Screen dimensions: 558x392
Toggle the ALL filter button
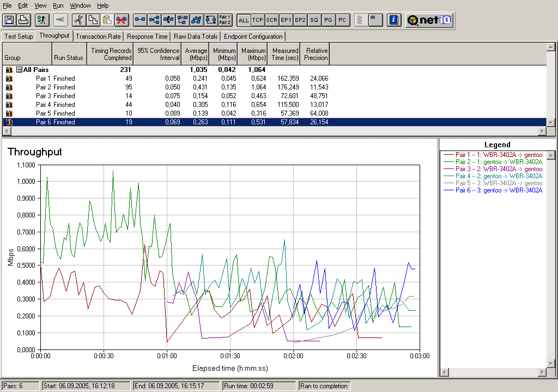coord(244,20)
